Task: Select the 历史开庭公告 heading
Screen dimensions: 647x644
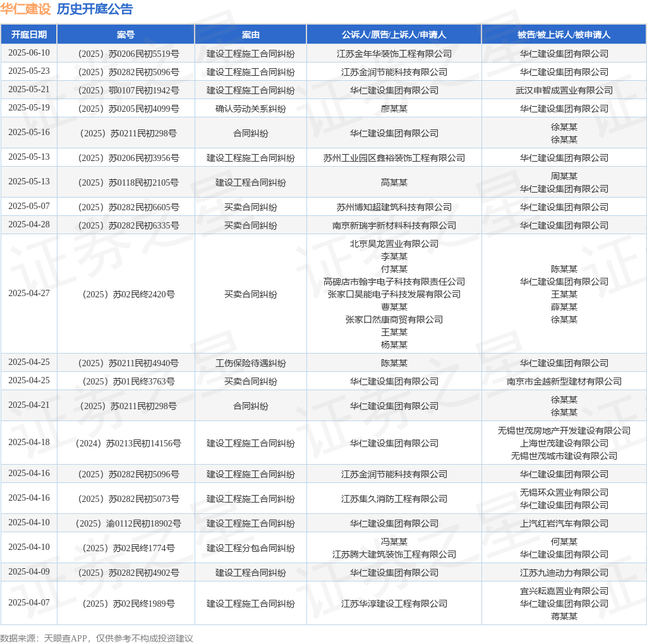Action: point(95,9)
